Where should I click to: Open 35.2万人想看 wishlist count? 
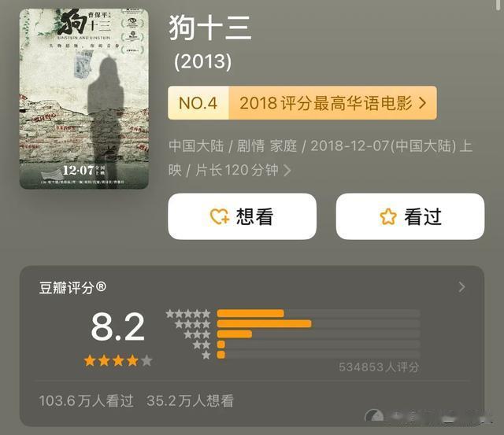(x=191, y=401)
